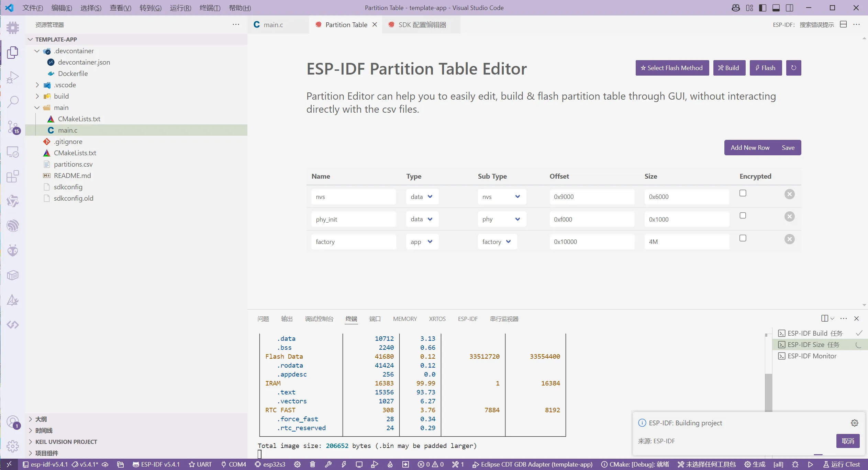Switch to the SDK 配置编辑器 tab
868x470 pixels.
[422, 25]
